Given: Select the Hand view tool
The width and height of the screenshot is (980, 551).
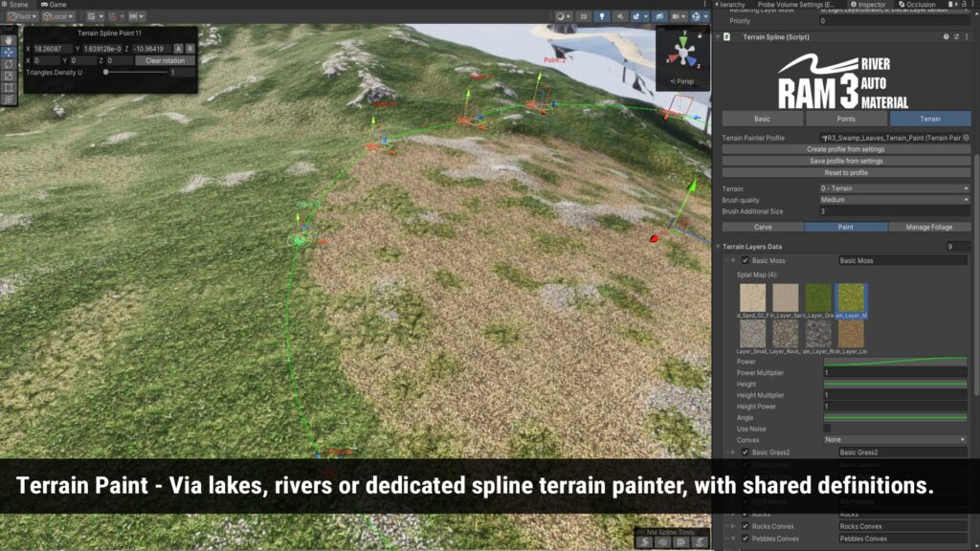Looking at the screenshot, I should [10, 40].
